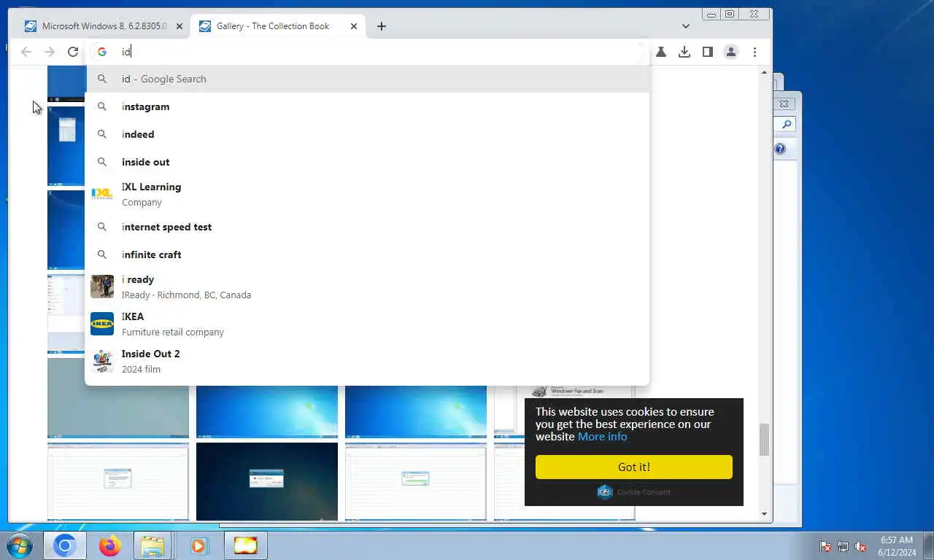This screenshot has width=934, height=560.
Task: Click the search icon in background window
Action: [787, 125]
